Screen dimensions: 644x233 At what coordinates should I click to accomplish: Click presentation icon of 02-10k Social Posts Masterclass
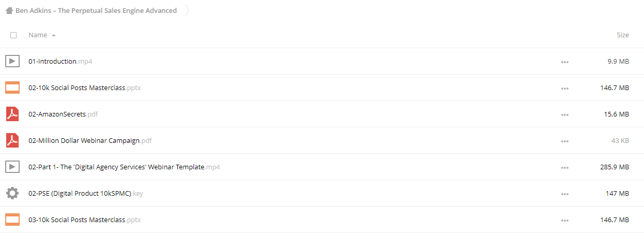[12, 88]
